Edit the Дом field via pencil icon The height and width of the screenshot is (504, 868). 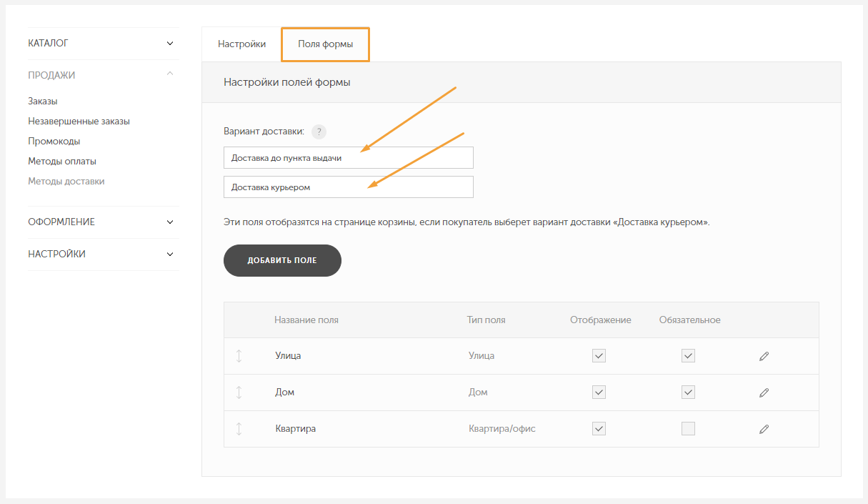tap(764, 392)
